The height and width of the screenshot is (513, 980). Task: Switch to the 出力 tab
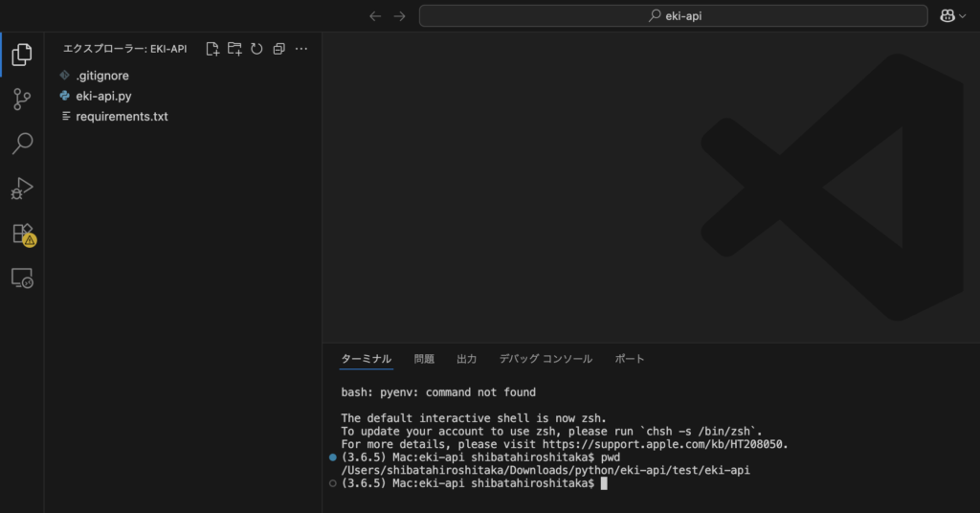pos(466,359)
